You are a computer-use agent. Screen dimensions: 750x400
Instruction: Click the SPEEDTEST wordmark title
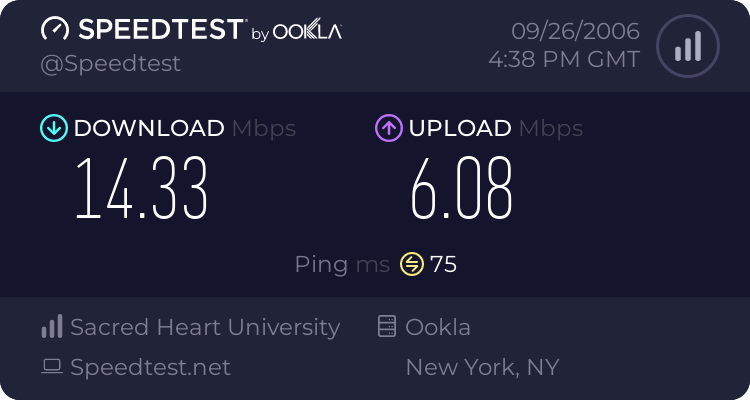161,29
